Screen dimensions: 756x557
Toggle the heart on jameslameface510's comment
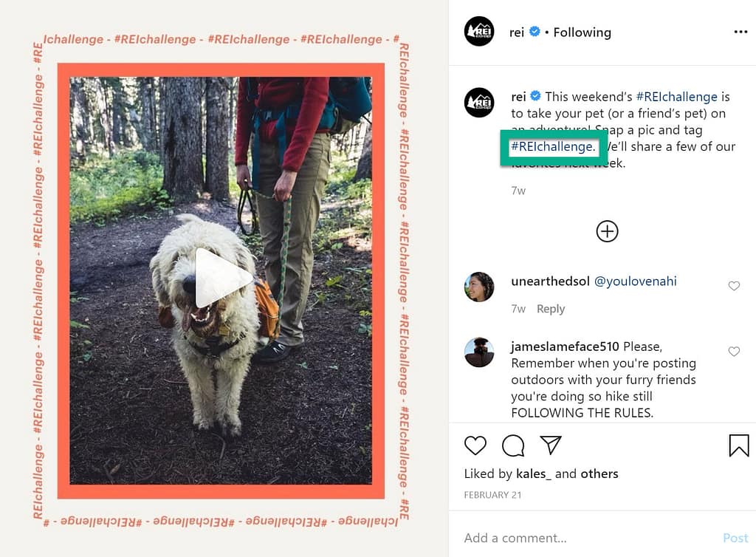[x=734, y=352]
